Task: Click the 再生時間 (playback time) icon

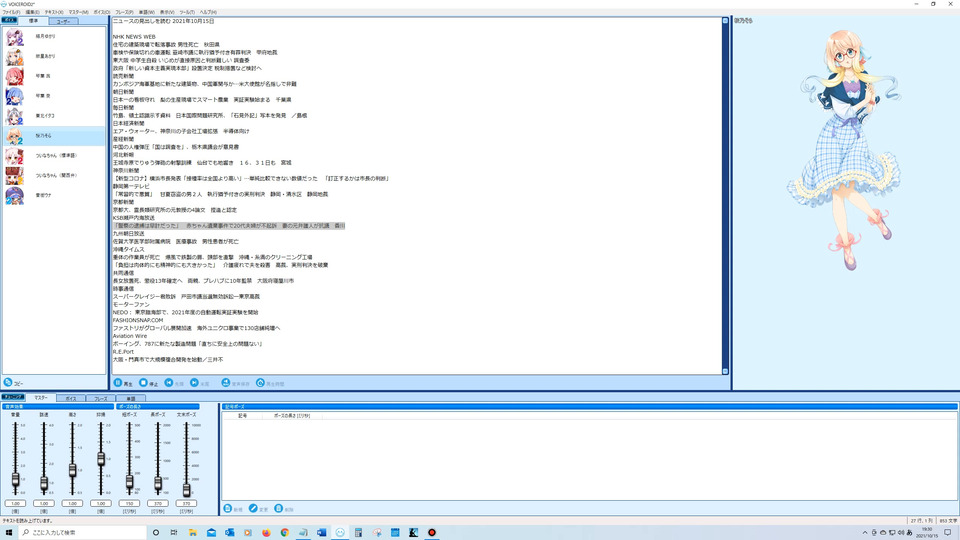Action: 260,383
